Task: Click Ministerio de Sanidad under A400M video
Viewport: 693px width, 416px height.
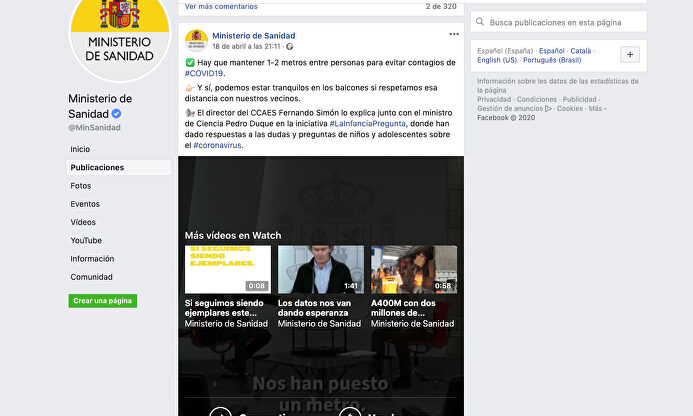Action: (x=412, y=324)
